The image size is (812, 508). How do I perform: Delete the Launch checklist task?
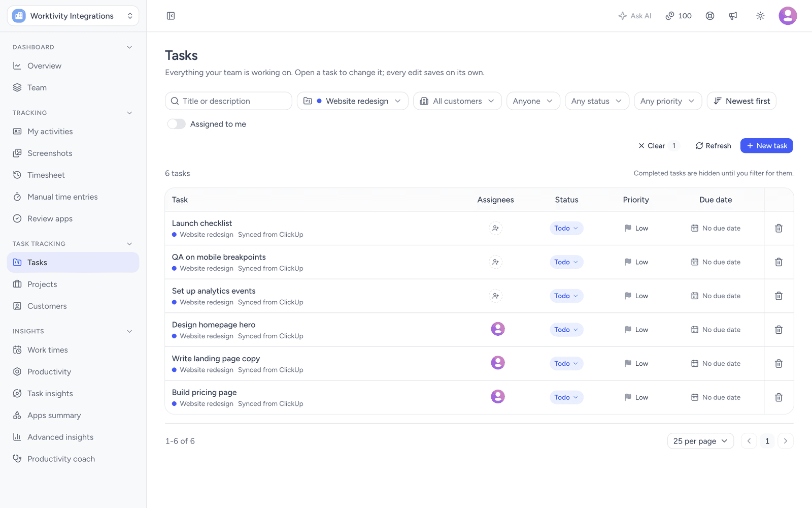pos(779,228)
